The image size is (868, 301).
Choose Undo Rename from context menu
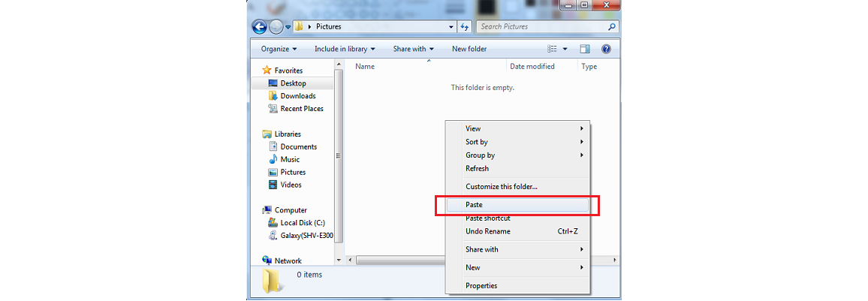518,231
